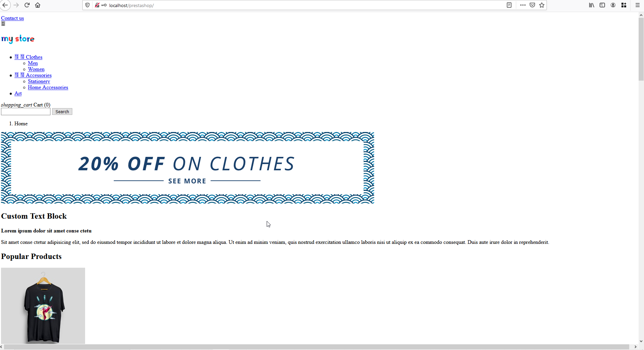Viewport: 644px width, 350px height.
Task: Open the Firefox hamburger menu
Action: click(x=637, y=5)
